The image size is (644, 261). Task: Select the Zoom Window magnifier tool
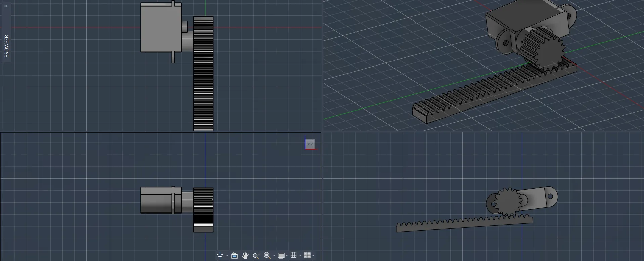click(267, 256)
